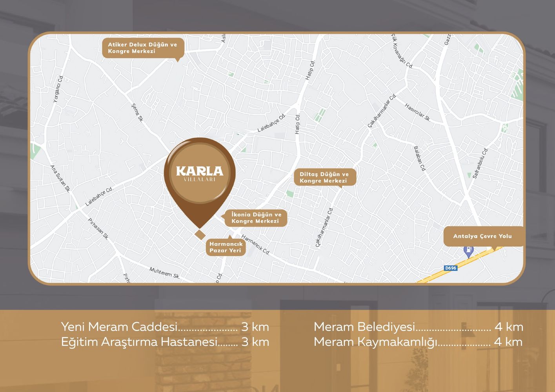Click the Yorgancı Cd. street label

[x=58, y=89]
